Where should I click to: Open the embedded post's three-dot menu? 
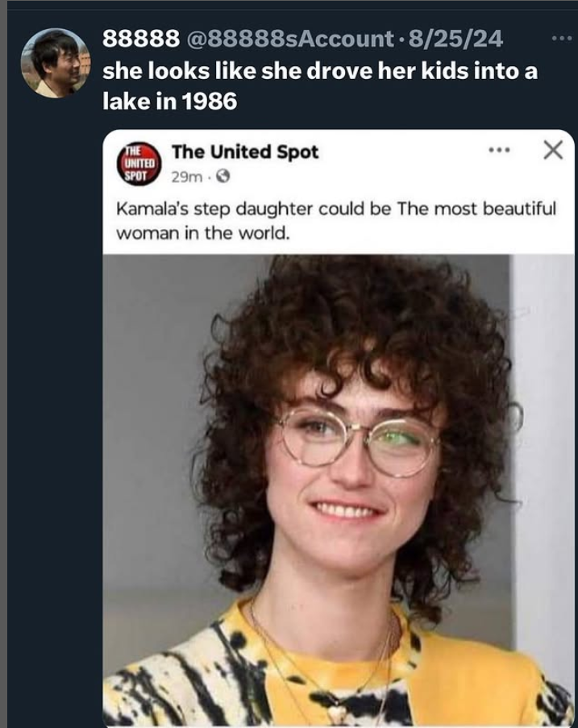click(501, 150)
